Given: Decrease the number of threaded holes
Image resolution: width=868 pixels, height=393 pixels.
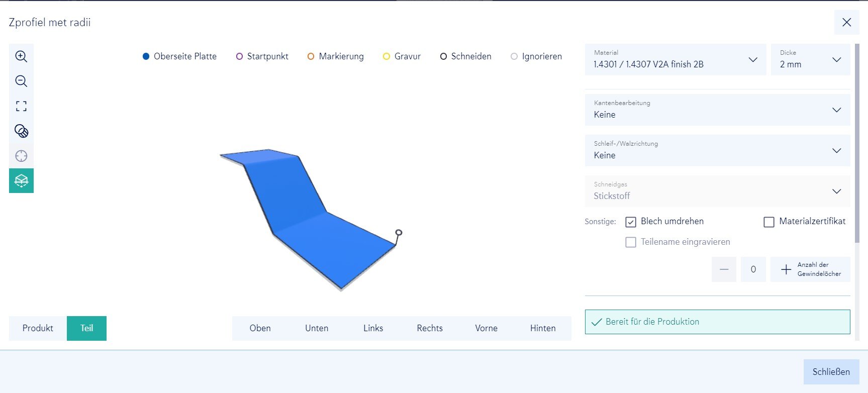Looking at the screenshot, I should pyautogui.click(x=724, y=269).
